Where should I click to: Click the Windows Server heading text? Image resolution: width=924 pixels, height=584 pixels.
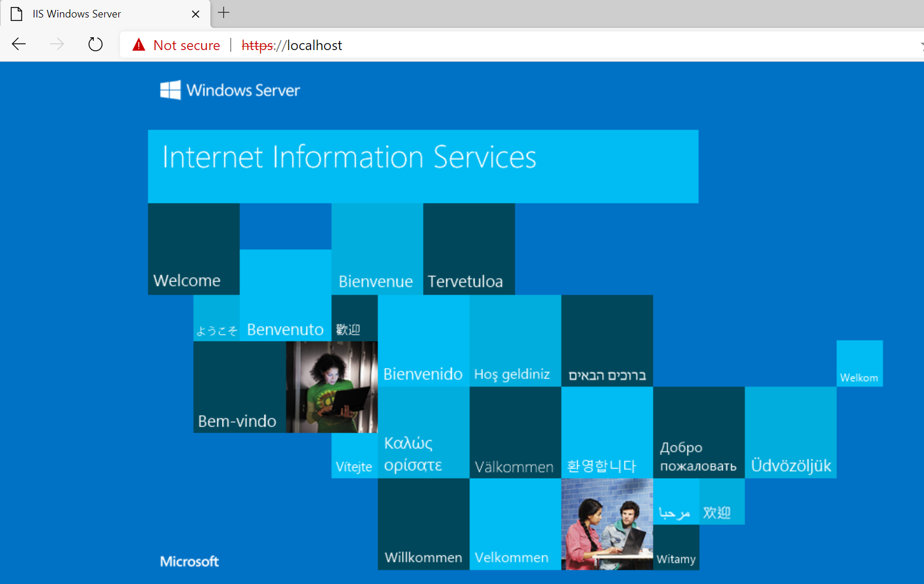point(244,90)
